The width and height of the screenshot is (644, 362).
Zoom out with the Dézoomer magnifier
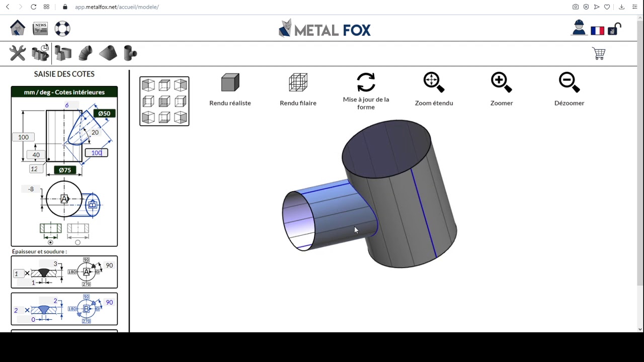pos(569,89)
